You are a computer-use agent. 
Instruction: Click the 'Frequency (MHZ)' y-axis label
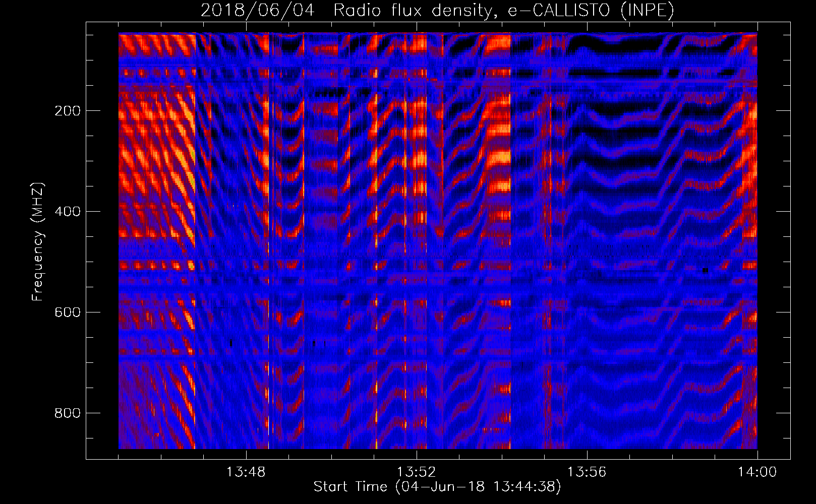pyautogui.click(x=37, y=242)
